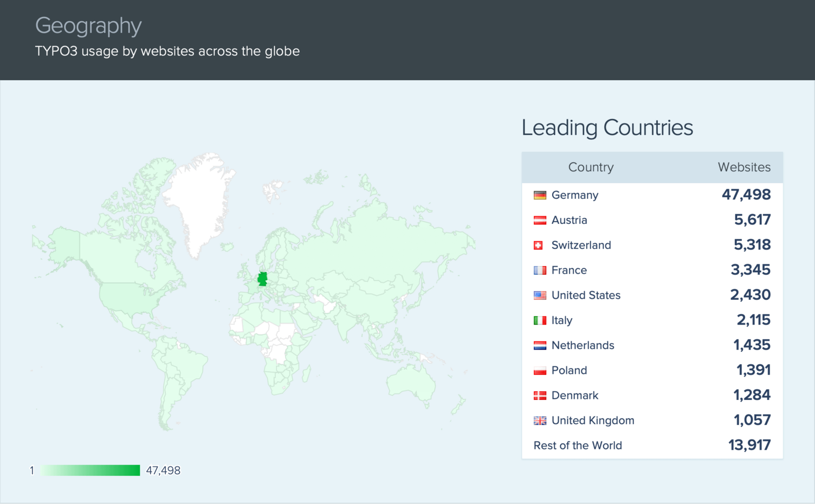The width and height of the screenshot is (815, 504).
Task: Click the Austria flag icon
Action: click(x=540, y=220)
